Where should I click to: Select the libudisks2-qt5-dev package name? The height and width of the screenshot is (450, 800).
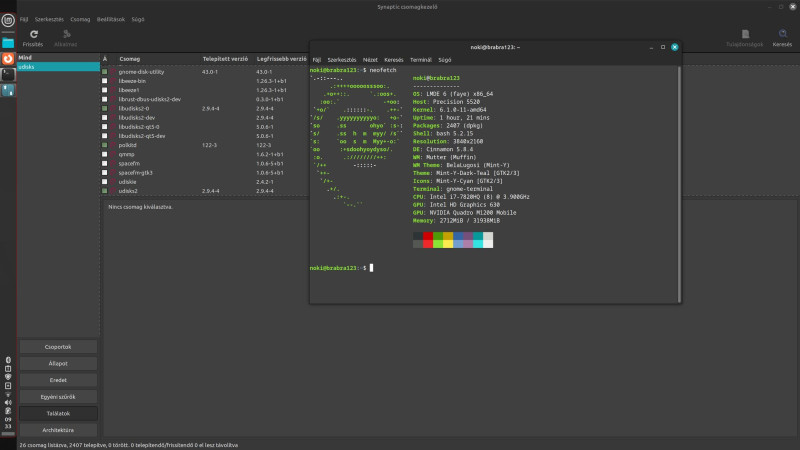point(142,136)
